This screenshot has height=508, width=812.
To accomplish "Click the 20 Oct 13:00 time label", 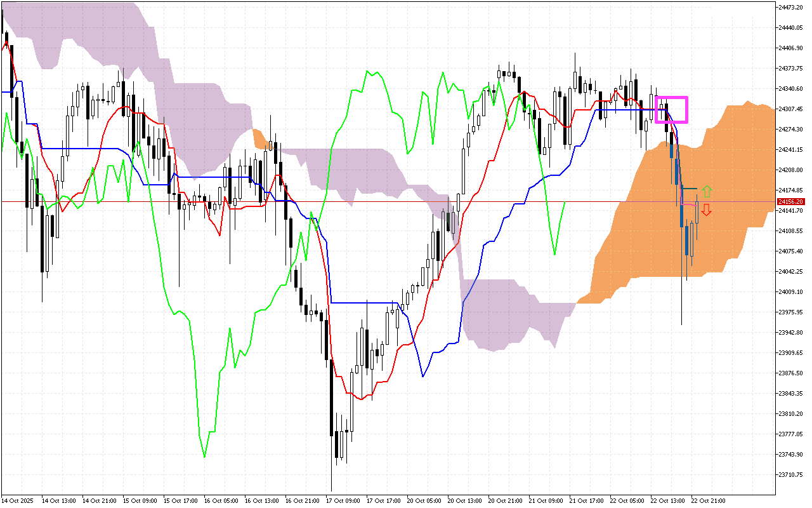I will click(465, 500).
